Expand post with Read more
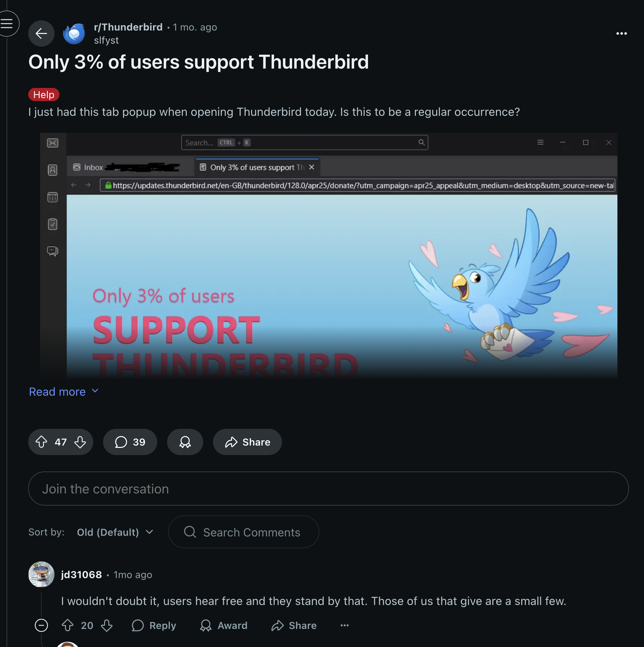 click(x=64, y=392)
